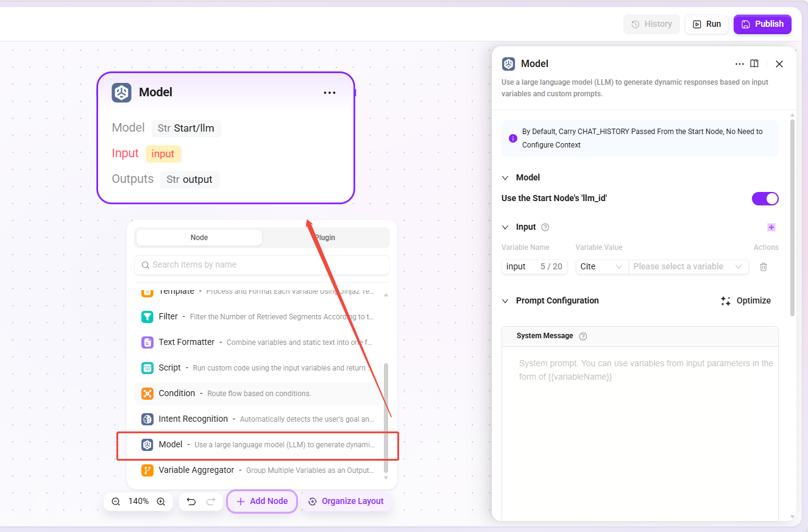Click the Variable Value column header
The image size is (808, 532).
click(599, 247)
